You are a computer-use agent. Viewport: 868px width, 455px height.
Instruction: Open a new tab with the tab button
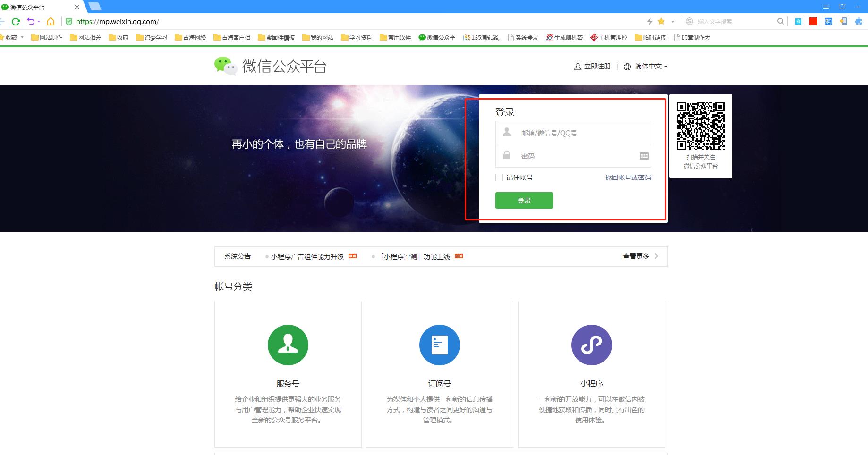coord(95,6)
